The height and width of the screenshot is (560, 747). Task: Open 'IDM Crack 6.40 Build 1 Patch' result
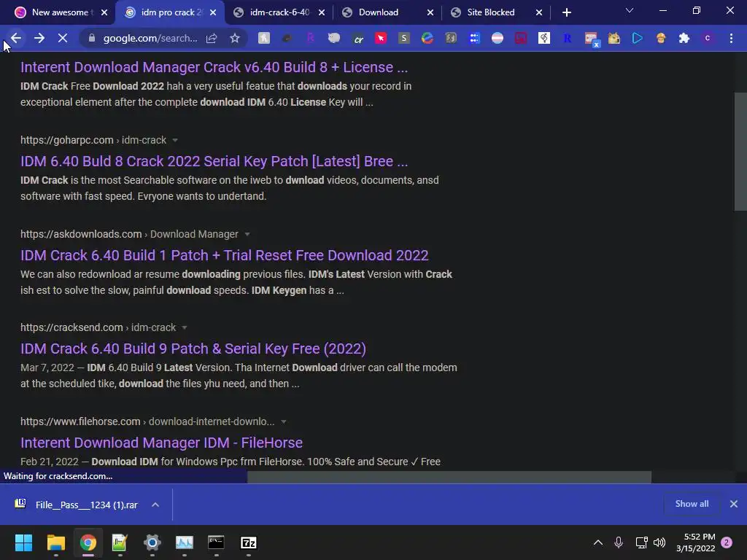pos(225,255)
